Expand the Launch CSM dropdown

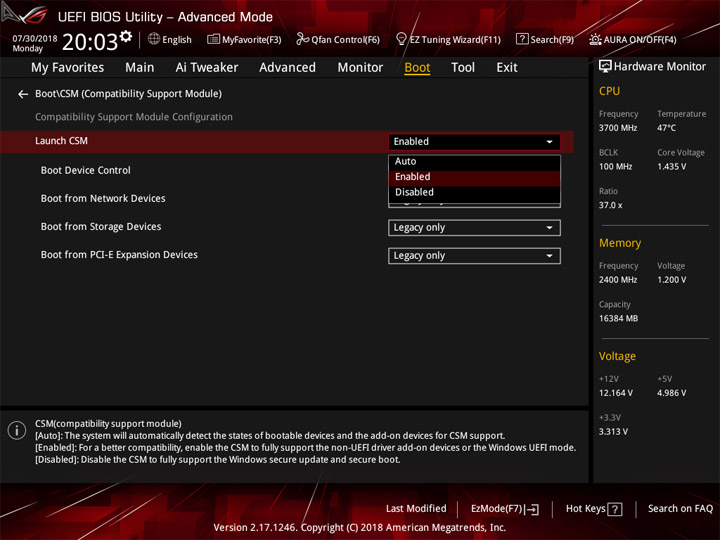pos(474,141)
